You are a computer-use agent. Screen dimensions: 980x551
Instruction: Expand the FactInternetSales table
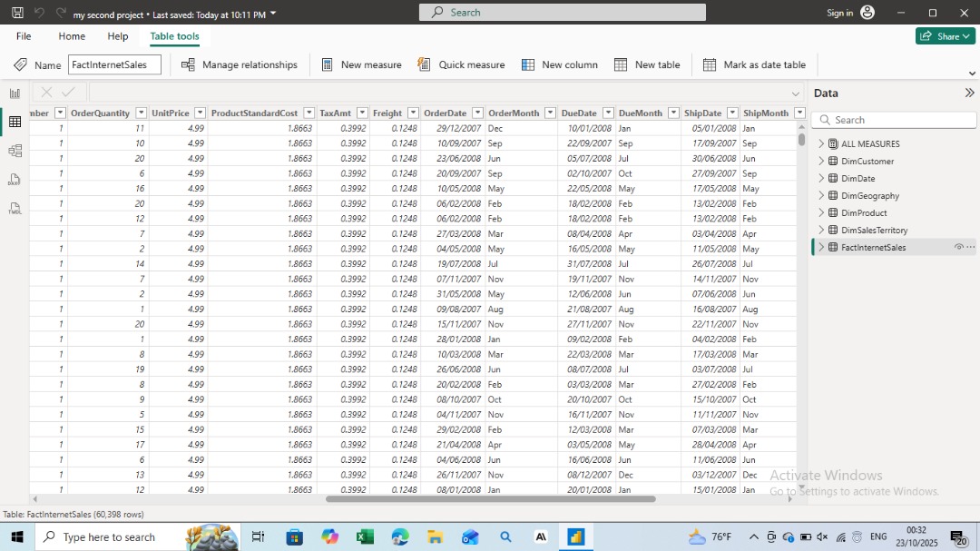(x=821, y=247)
